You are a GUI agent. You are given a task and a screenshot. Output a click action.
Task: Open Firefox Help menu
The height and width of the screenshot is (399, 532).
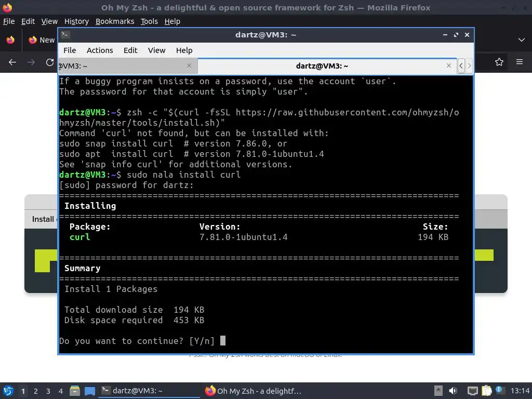pyautogui.click(x=172, y=21)
